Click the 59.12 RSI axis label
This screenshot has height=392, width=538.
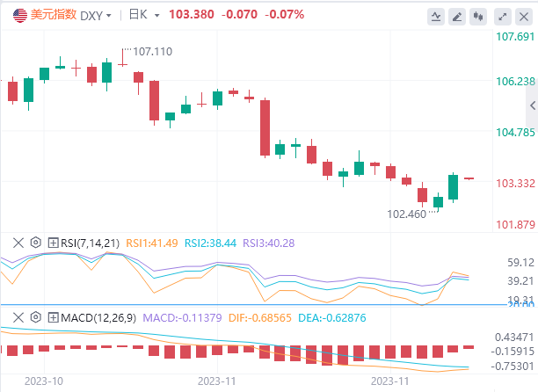520,263
